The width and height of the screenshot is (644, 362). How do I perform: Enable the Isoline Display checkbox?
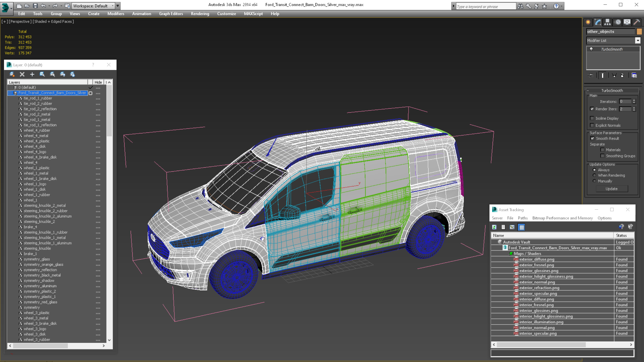[592, 118]
